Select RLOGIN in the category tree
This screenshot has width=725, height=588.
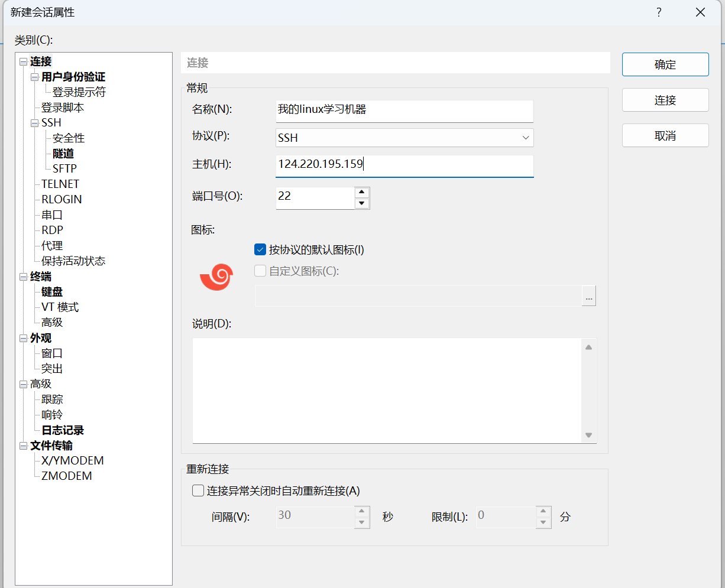[62, 200]
